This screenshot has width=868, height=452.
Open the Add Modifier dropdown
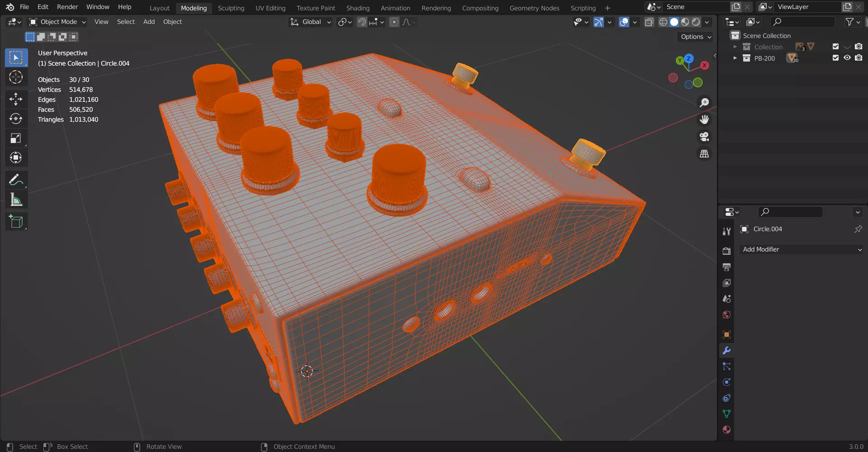point(801,249)
